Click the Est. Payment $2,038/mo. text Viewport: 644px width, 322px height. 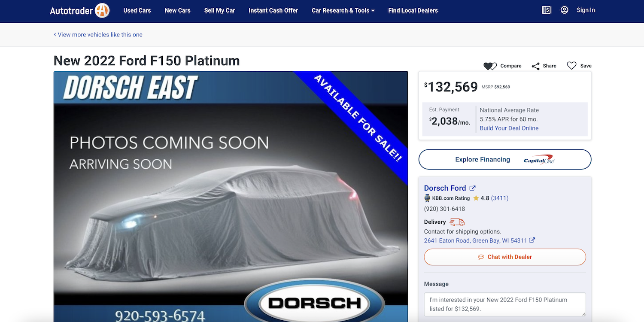pyautogui.click(x=450, y=117)
